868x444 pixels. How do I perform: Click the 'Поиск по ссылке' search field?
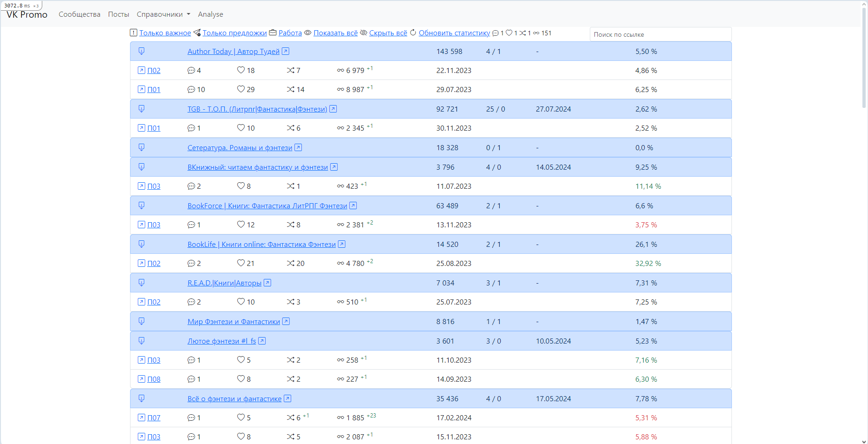[660, 34]
